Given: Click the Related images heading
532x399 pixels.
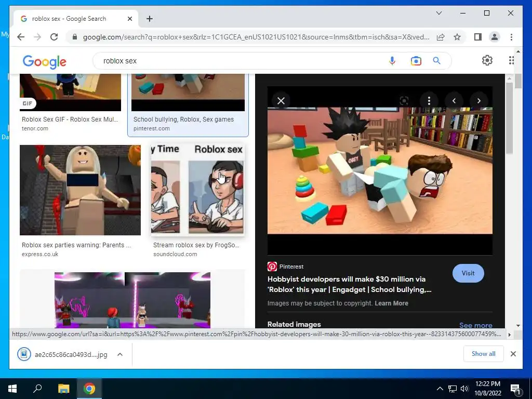Looking at the screenshot, I should tap(294, 324).
